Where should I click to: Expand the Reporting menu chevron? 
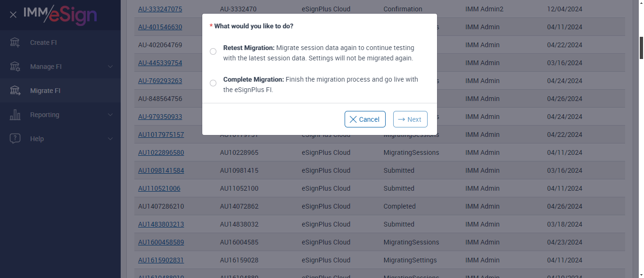click(x=110, y=115)
